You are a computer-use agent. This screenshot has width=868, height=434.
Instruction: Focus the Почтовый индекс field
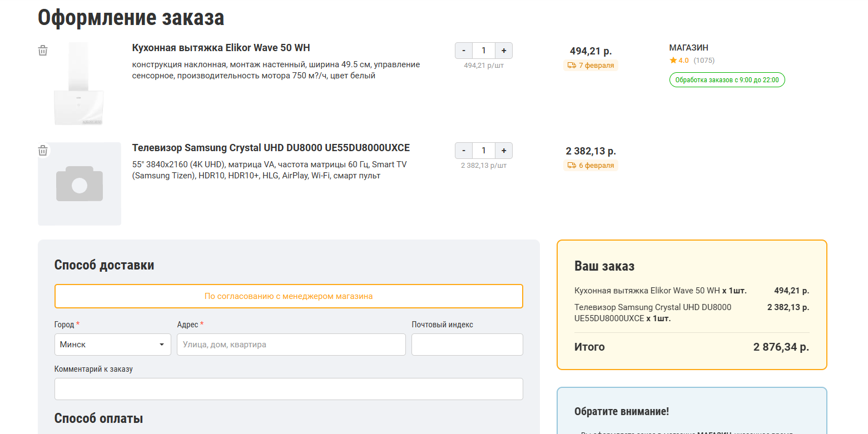pyautogui.click(x=467, y=345)
